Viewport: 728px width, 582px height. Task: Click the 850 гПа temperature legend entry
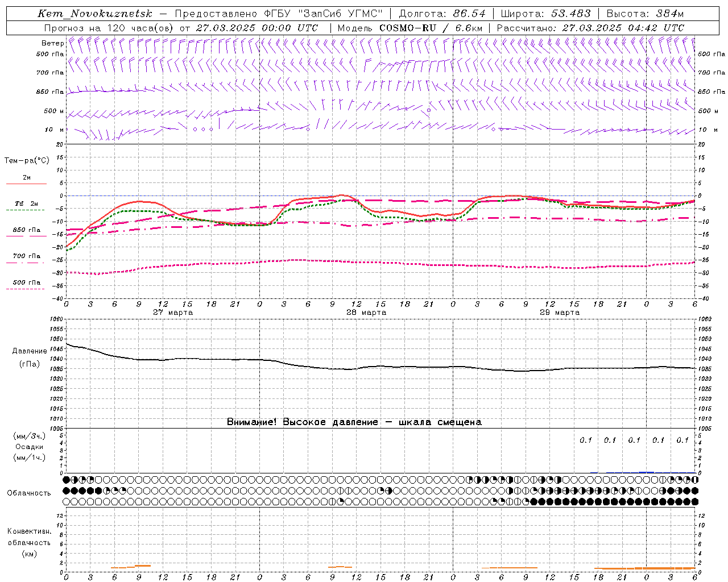click(x=27, y=230)
